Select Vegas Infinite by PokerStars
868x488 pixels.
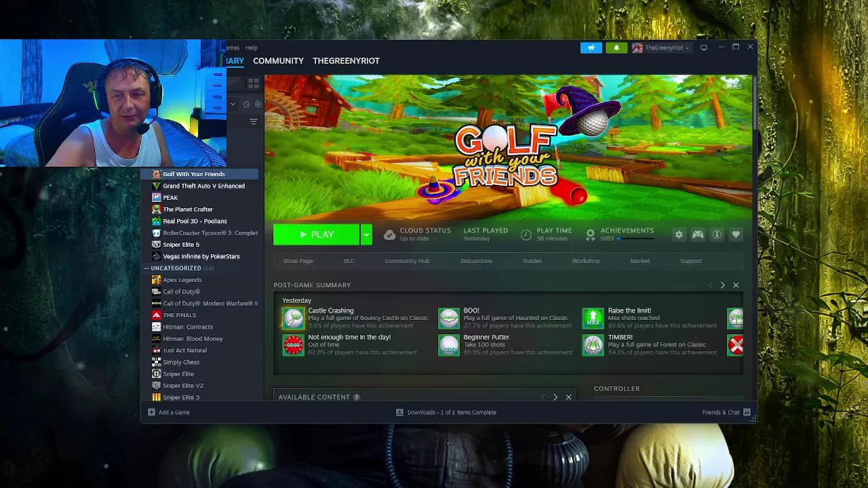pyautogui.click(x=200, y=256)
